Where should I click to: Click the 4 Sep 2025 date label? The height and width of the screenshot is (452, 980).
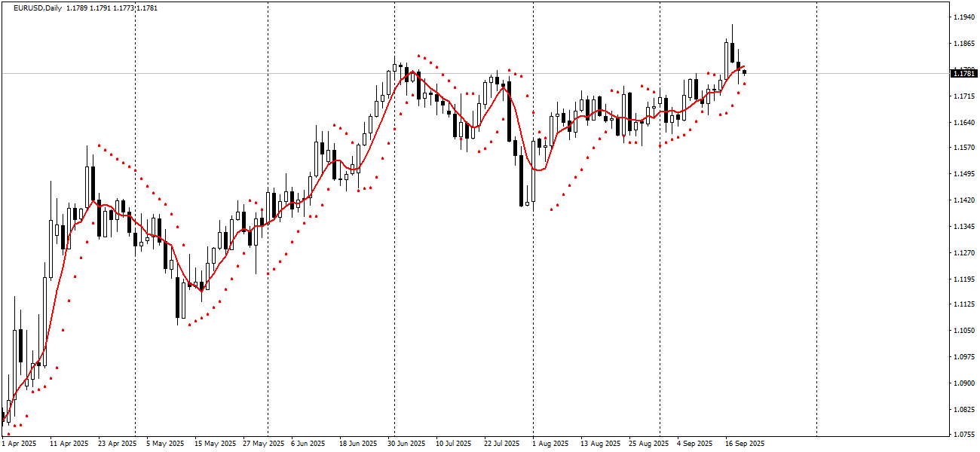[694, 444]
